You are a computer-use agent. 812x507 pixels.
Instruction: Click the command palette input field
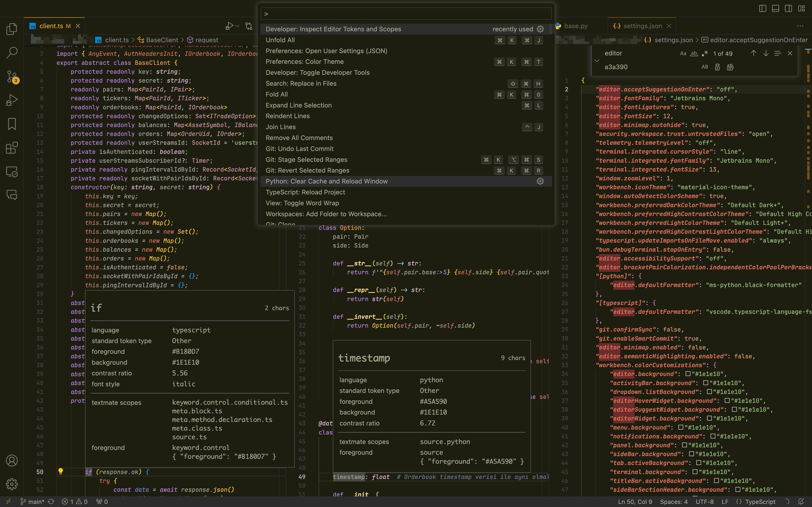[x=406, y=14]
